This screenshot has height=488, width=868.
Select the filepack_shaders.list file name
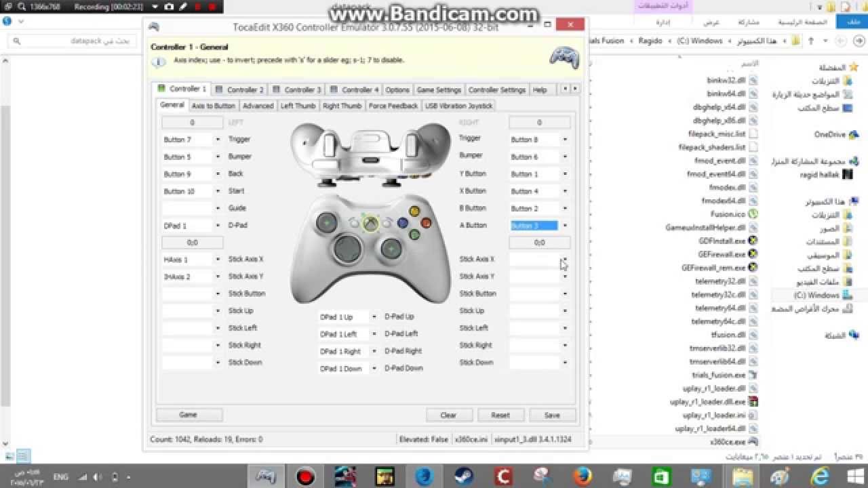pyautogui.click(x=712, y=147)
